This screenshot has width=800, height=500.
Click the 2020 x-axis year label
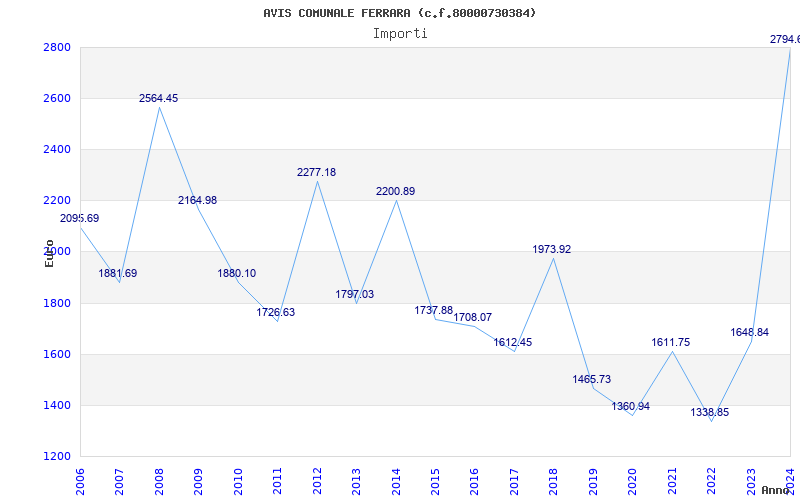(633, 482)
